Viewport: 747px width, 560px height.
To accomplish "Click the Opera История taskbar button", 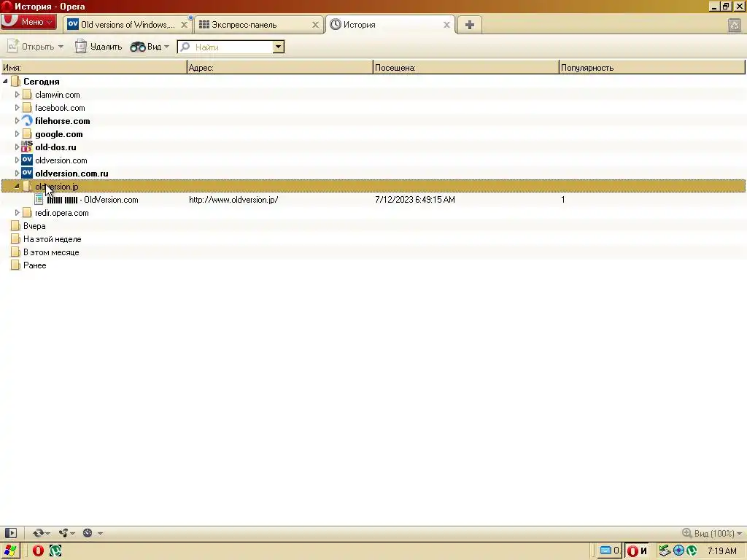I will pos(637,551).
